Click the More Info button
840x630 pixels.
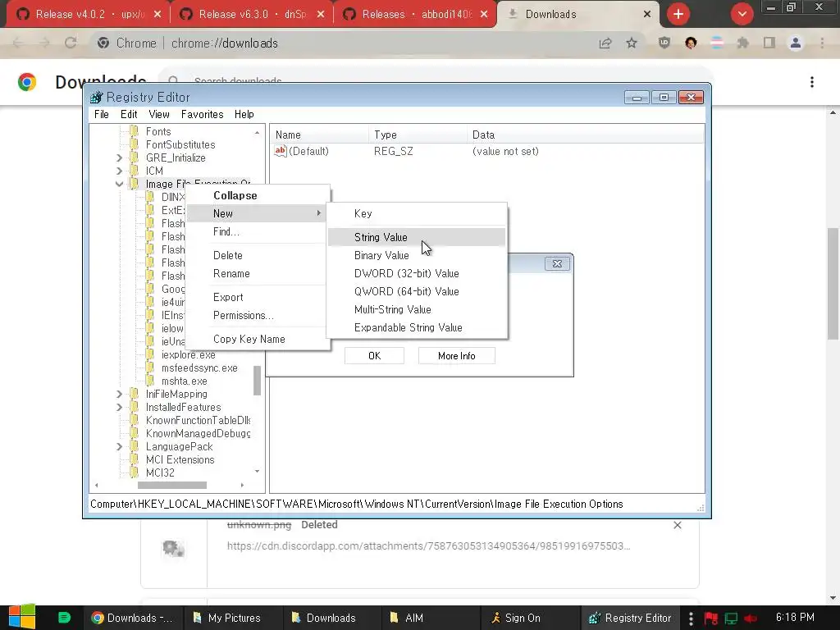point(456,356)
